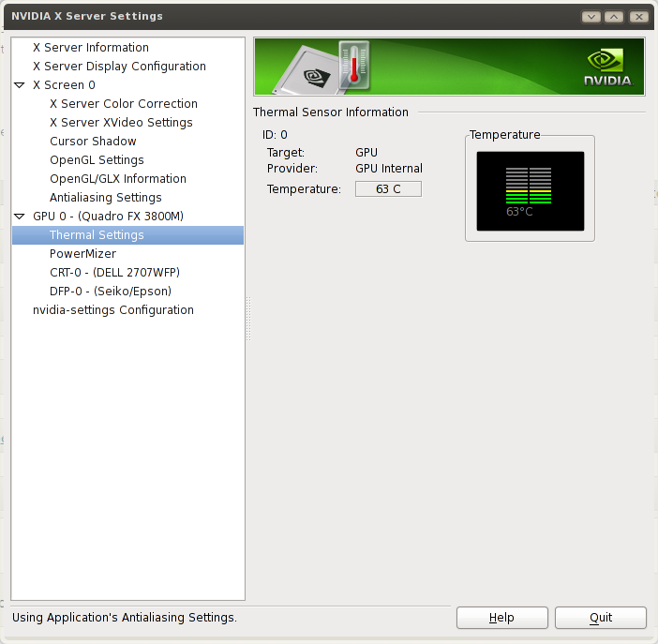Open X Server XVideo Settings
658x644 pixels.
[x=121, y=123]
